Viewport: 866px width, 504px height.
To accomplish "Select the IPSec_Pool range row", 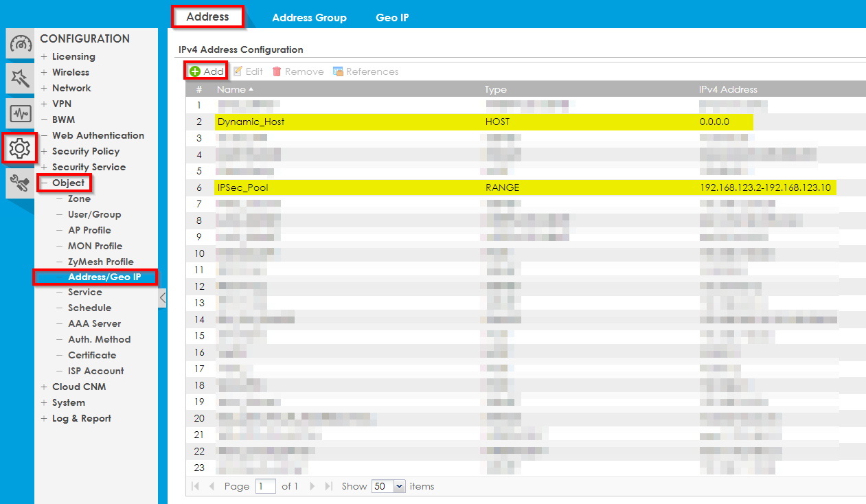I will (x=242, y=187).
